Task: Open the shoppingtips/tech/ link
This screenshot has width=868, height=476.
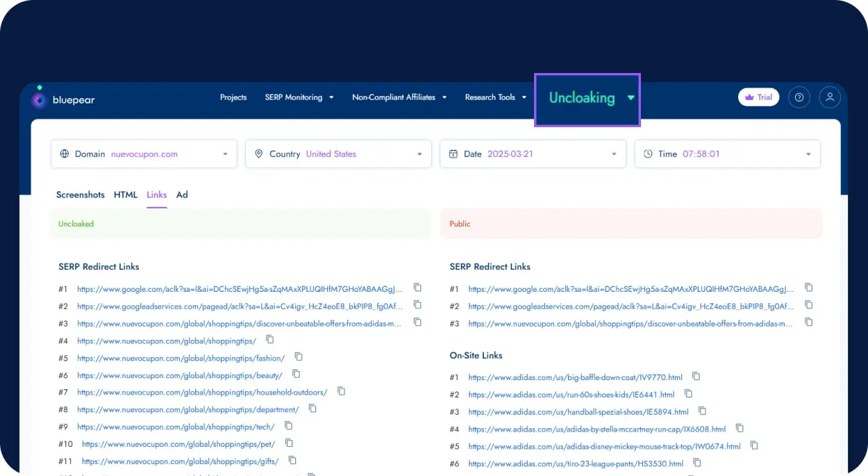Action: (x=176, y=427)
